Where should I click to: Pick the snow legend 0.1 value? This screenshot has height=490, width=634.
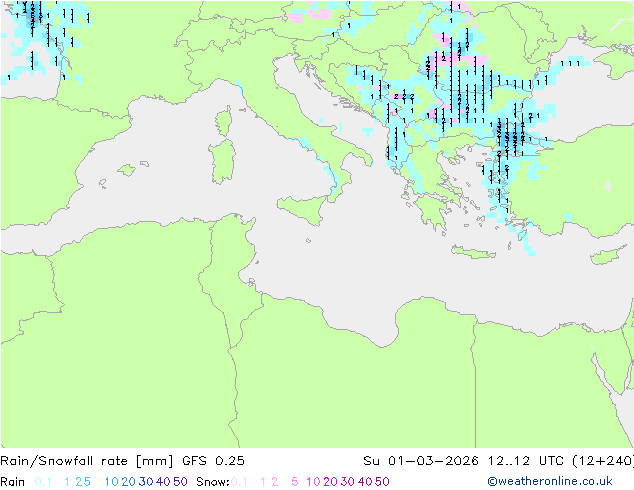239,482
